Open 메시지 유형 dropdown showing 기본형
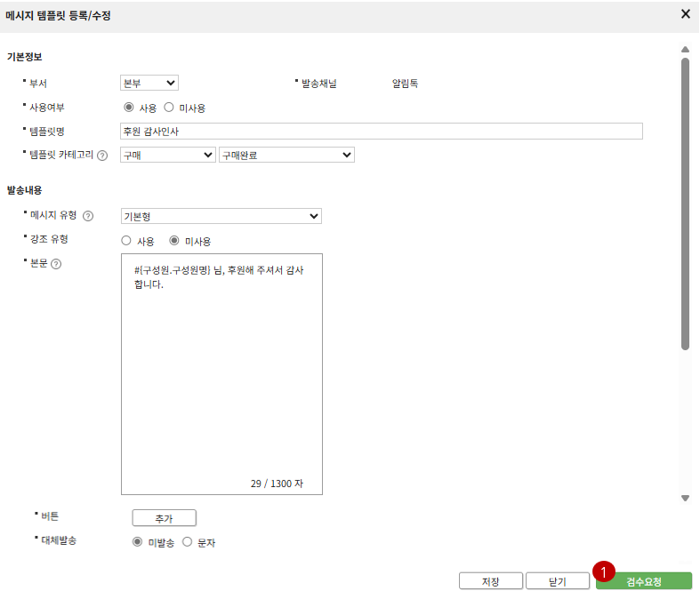 pos(221,216)
